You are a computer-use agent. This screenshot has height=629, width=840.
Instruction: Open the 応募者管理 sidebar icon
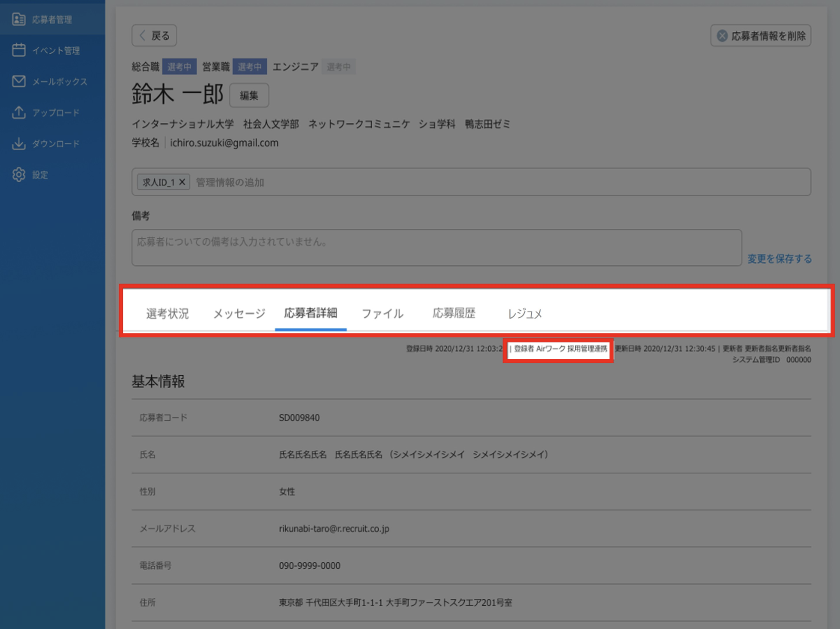point(19,19)
